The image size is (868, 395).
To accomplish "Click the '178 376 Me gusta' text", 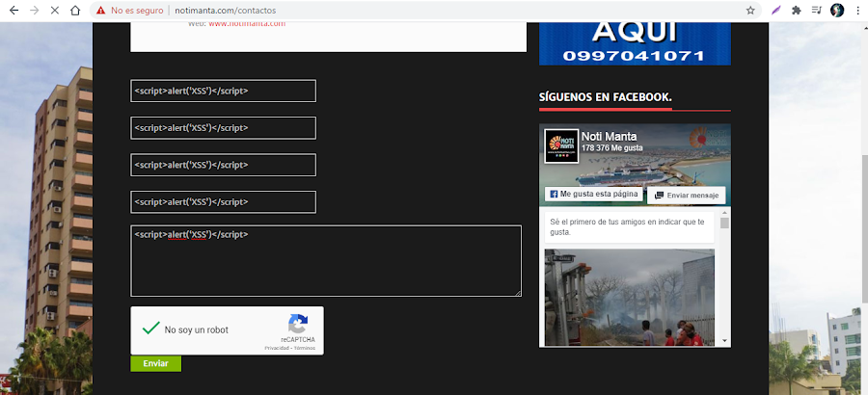I will [x=611, y=147].
